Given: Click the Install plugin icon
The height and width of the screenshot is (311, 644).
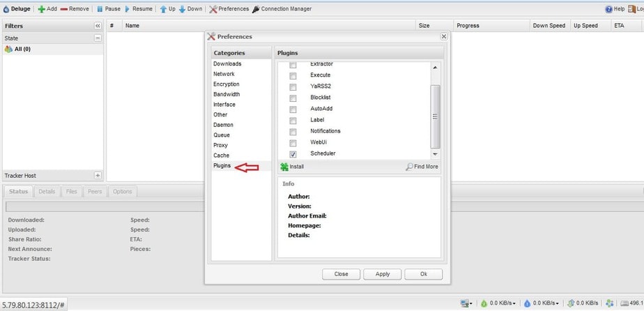Looking at the screenshot, I should tap(284, 167).
